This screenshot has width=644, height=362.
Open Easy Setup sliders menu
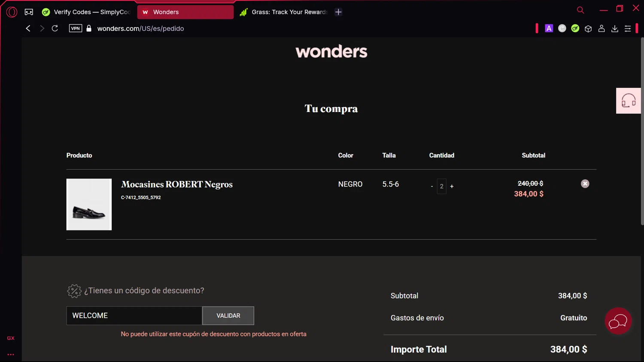tap(628, 28)
